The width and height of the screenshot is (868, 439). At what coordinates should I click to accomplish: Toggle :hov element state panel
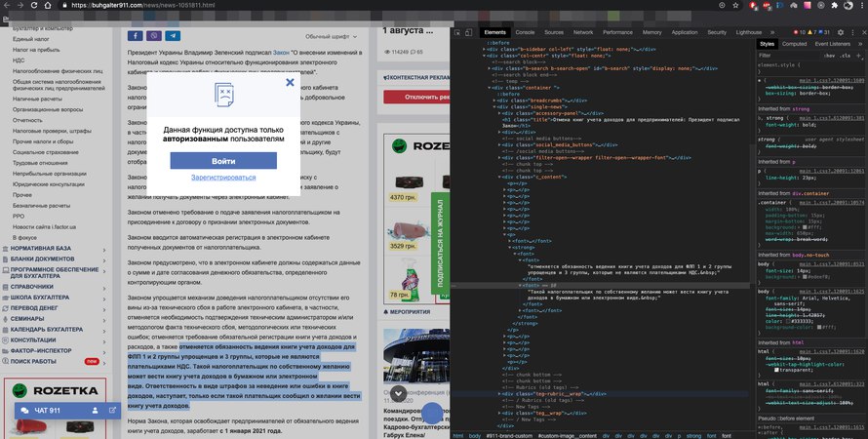(x=829, y=56)
